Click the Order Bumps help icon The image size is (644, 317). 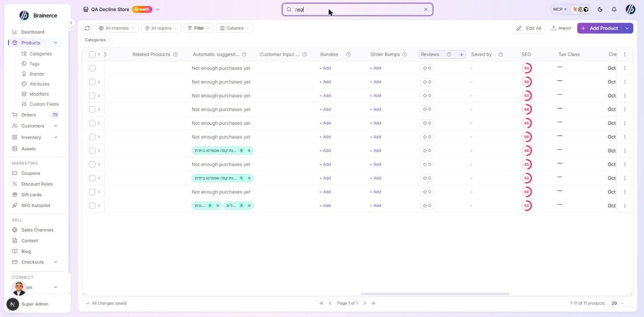pyautogui.click(x=405, y=55)
